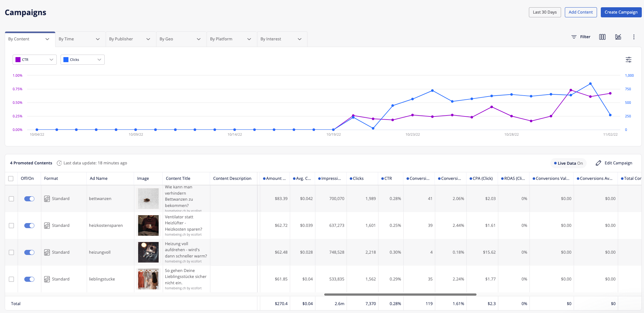The width and height of the screenshot is (644, 313).
Task: Click the CPA (Click) column header
Action: [482, 179]
